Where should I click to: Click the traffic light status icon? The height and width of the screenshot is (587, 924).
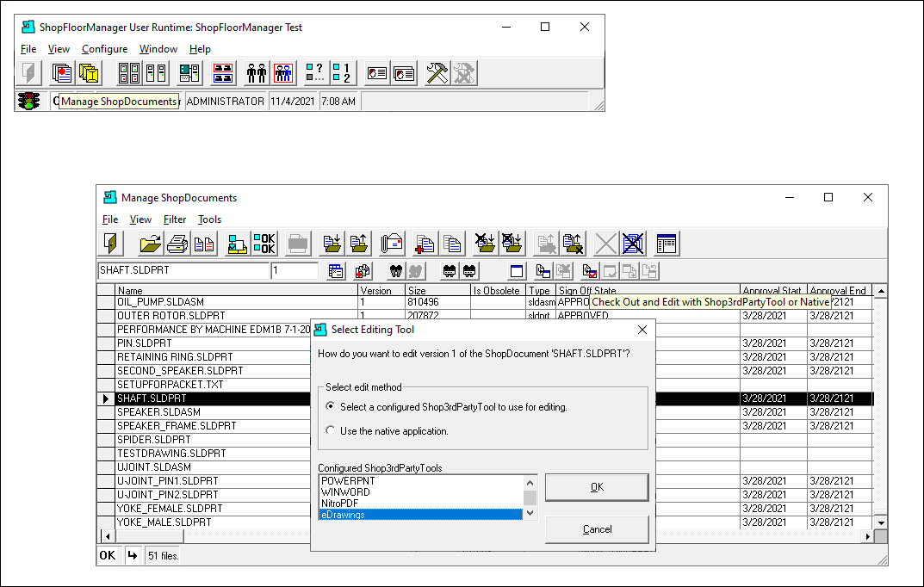pyautogui.click(x=28, y=102)
